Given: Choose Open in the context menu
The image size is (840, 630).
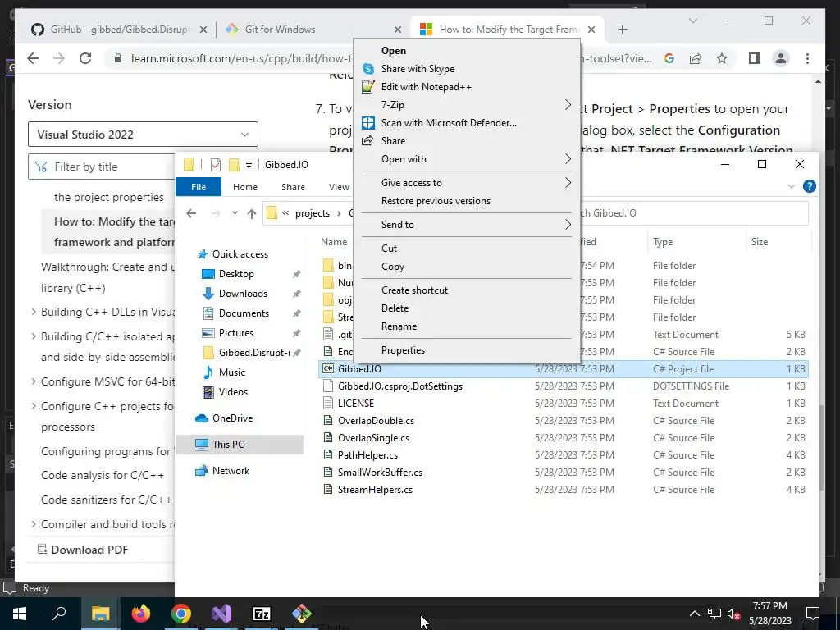Looking at the screenshot, I should click(393, 50).
